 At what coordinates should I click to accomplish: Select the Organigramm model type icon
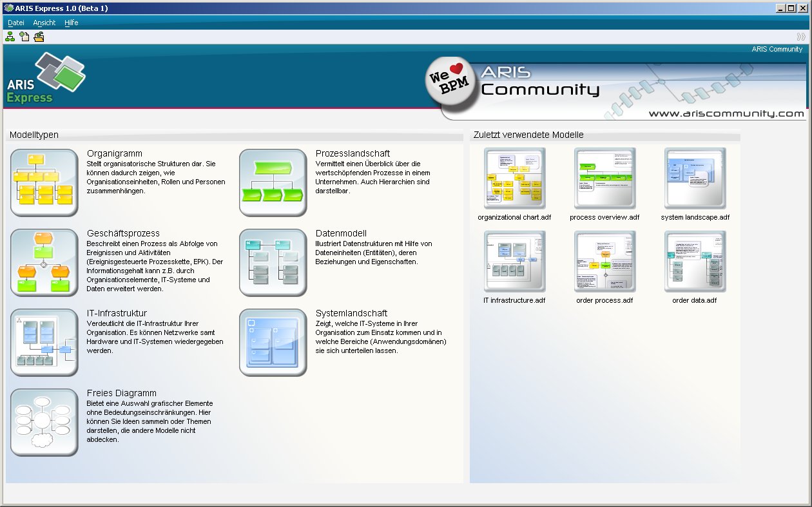pyautogui.click(x=44, y=183)
